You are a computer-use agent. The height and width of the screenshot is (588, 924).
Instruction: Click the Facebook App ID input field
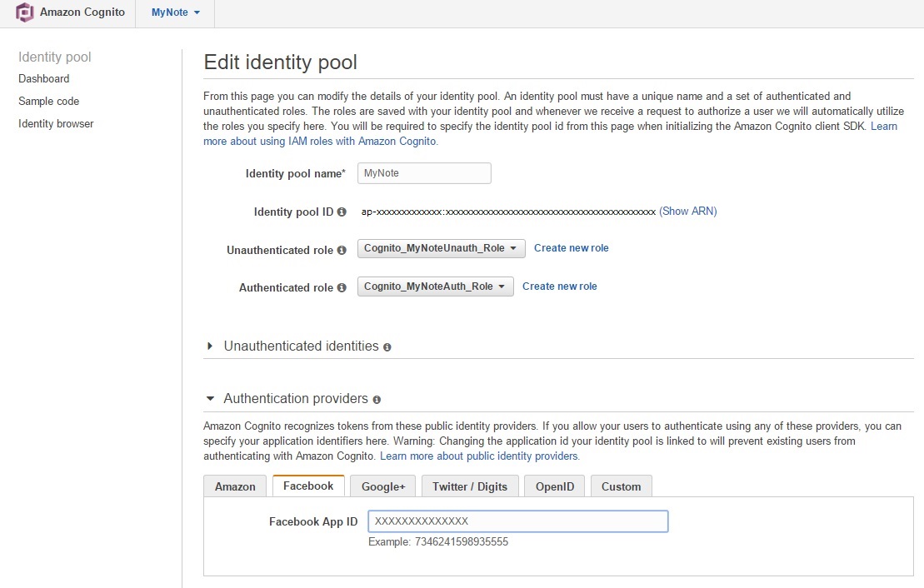coord(518,521)
